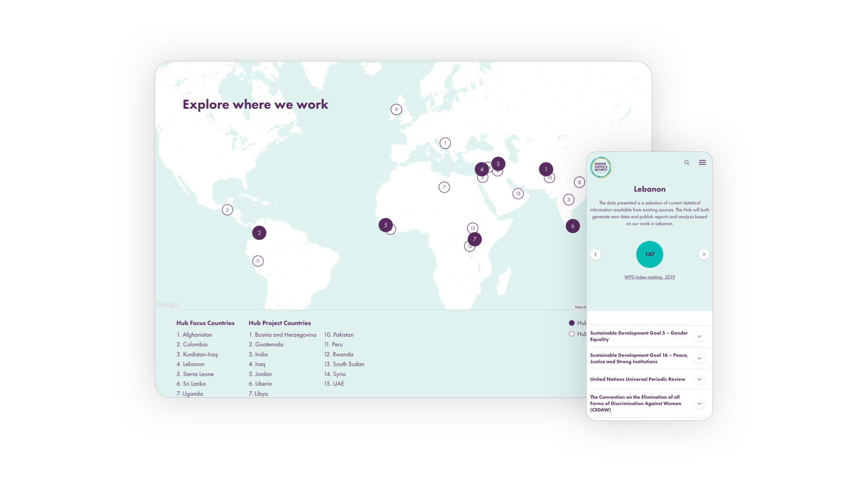868x482 pixels.
Task: Click Libya in Hub Project Countries
Action: (x=258, y=394)
